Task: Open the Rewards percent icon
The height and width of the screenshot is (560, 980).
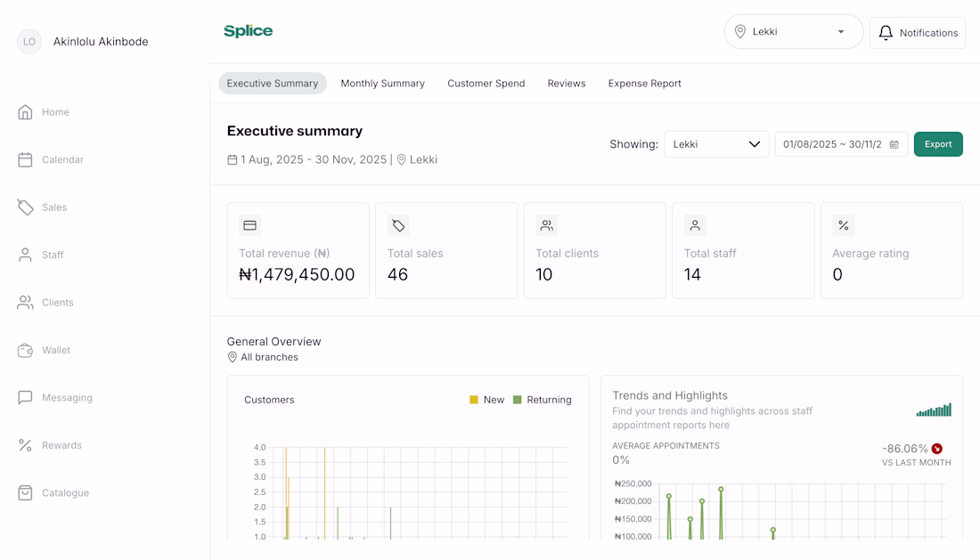Action: (25, 445)
